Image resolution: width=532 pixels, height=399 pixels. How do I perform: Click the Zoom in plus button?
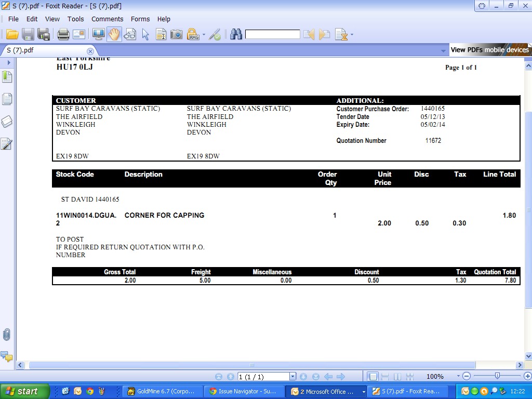tap(527, 377)
